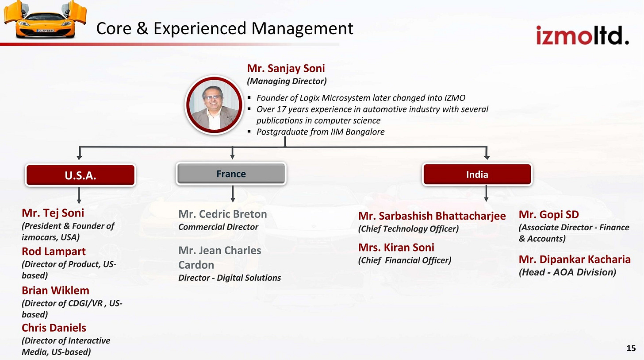This screenshot has width=644, height=360.
Task: Click President & Founder of izmocars text
Action: pyautogui.click(x=68, y=231)
